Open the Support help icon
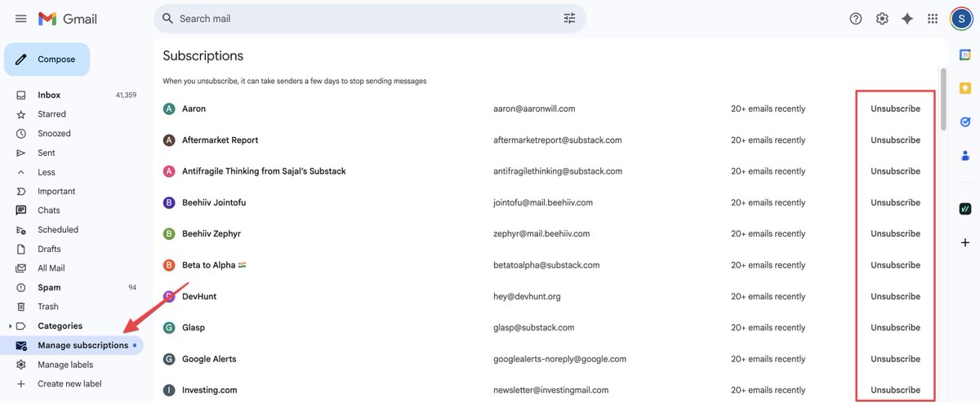Image resolution: width=980 pixels, height=403 pixels. pyautogui.click(x=856, y=18)
